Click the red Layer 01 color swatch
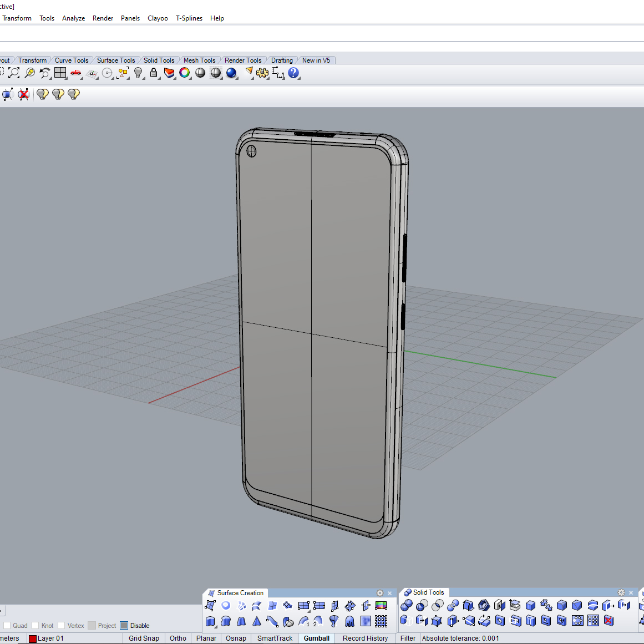 [x=33, y=638]
